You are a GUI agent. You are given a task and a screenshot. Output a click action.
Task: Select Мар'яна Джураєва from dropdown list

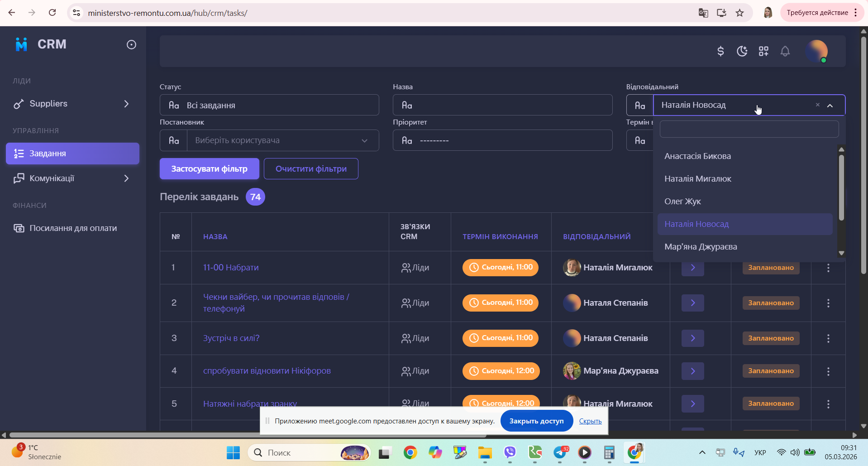pyautogui.click(x=745, y=247)
